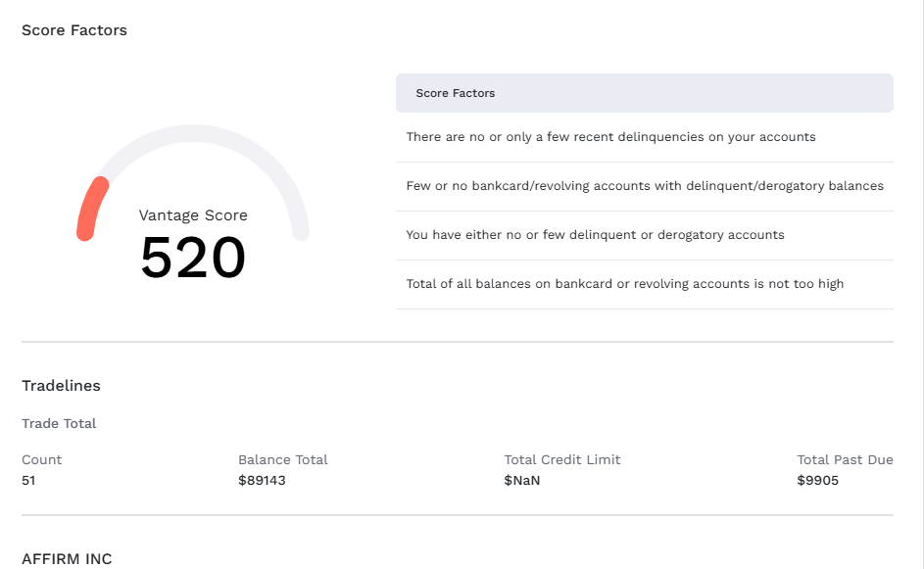
Task: Select the Count label
Action: coord(42,460)
